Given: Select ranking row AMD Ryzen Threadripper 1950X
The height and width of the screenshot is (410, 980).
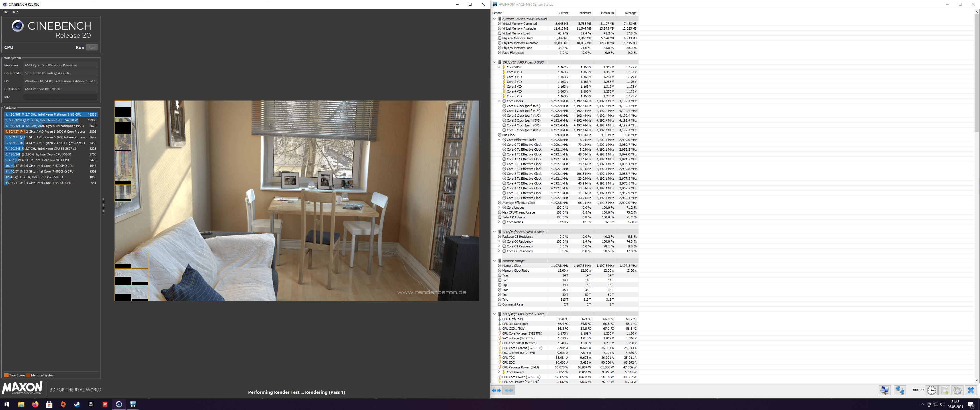Looking at the screenshot, I should (51, 126).
